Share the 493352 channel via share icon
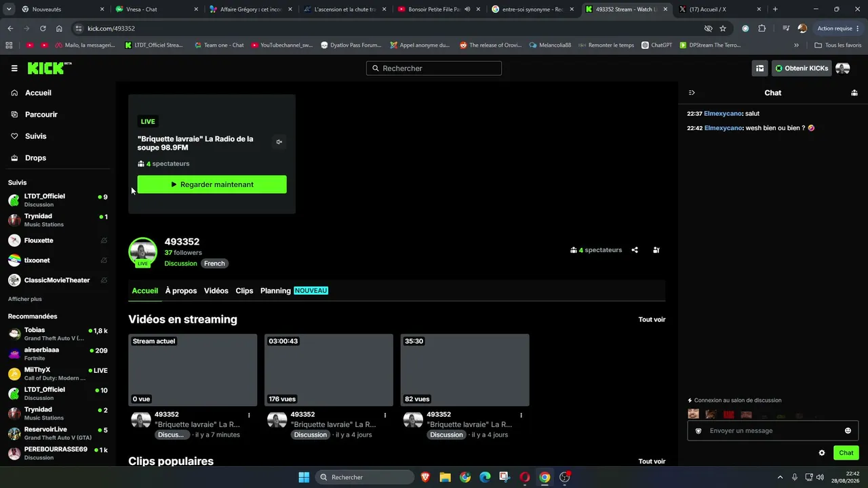The width and height of the screenshot is (868, 488). 635,250
